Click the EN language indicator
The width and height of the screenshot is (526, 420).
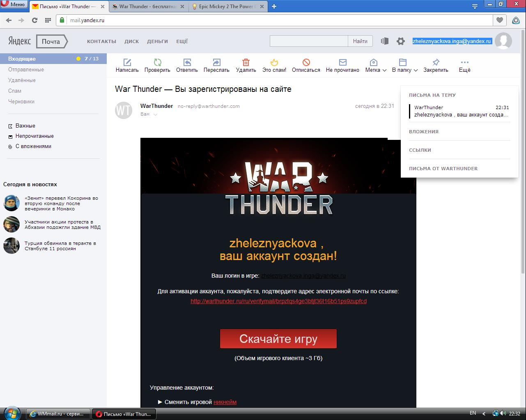point(473,413)
